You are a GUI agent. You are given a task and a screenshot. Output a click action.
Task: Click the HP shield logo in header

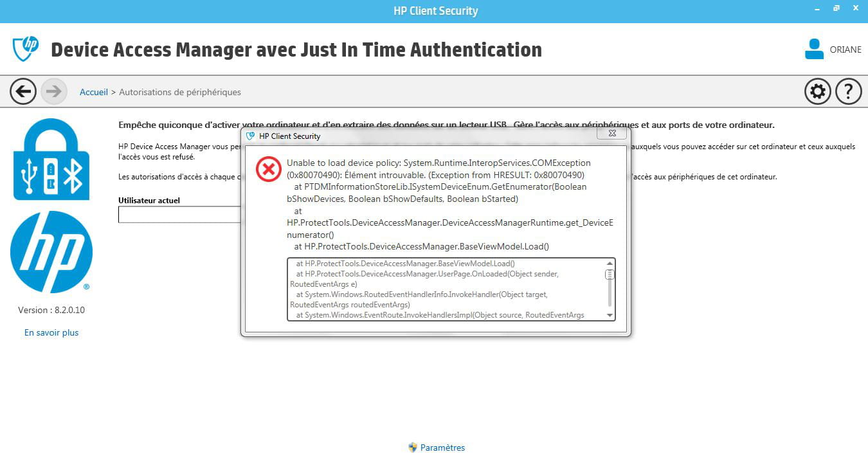tap(26, 48)
